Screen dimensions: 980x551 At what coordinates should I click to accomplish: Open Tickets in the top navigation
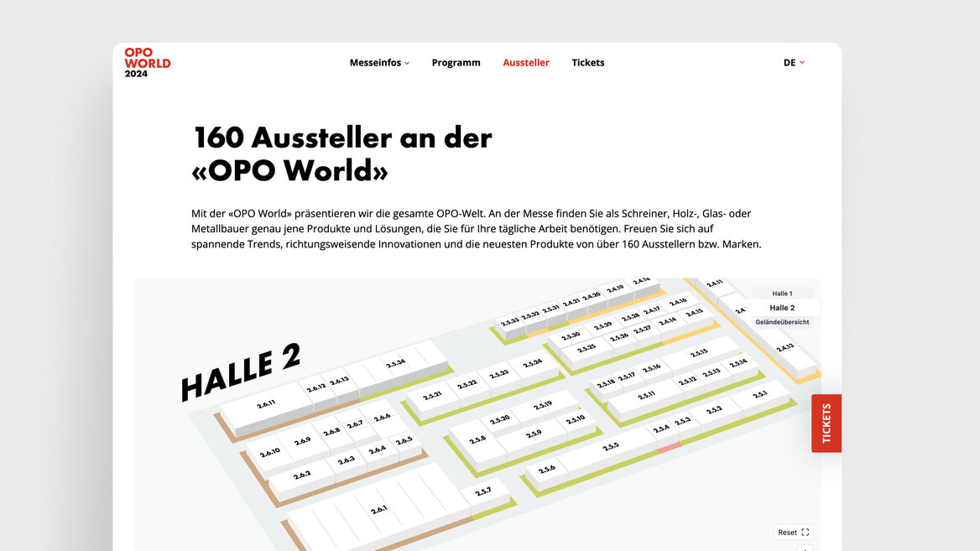(x=588, y=62)
